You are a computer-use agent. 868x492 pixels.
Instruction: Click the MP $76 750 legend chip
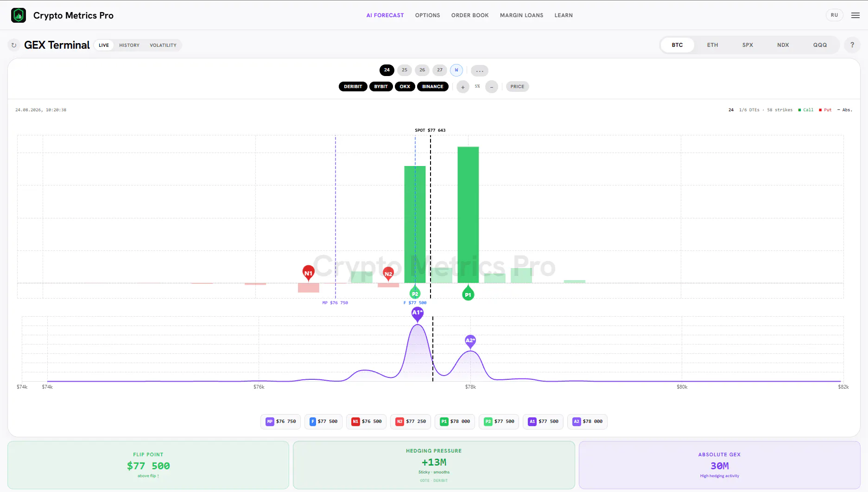(x=281, y=422)
